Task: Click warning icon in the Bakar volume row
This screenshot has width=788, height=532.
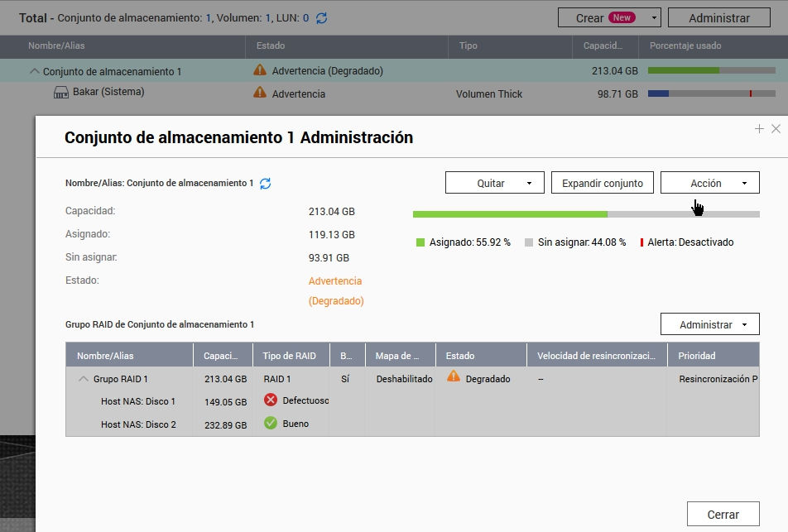Action: pyautogui.click(x=260, y=93)
